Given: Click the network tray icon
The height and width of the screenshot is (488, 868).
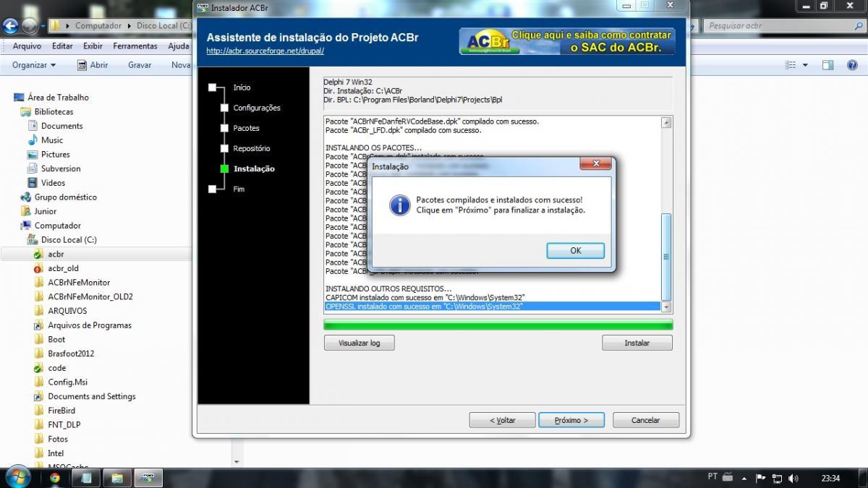Looking at the screenshot, I should tap(777, 478).
